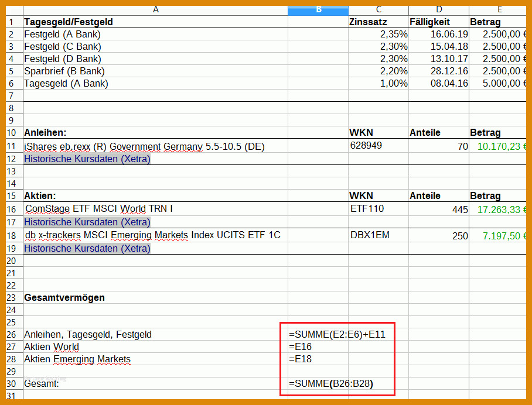Select date cell 16.06.19

pos(439,34)
